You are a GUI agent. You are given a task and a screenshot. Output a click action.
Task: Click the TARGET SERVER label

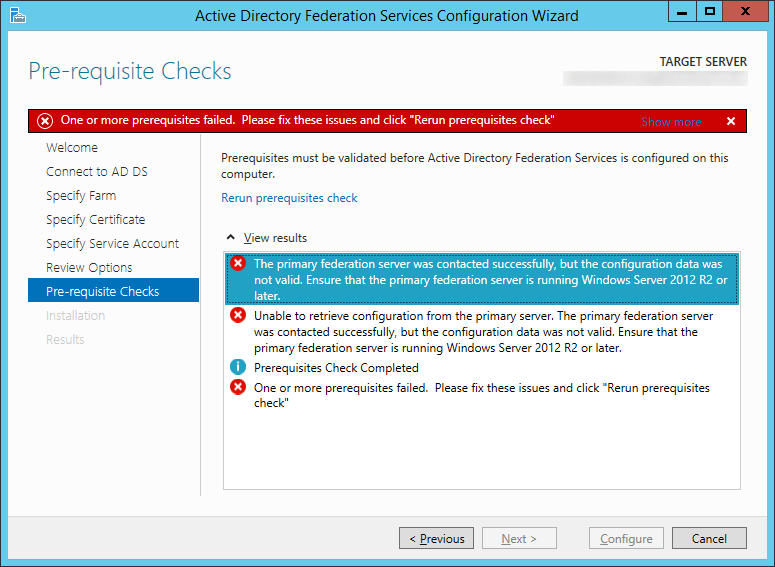[703, 62]
